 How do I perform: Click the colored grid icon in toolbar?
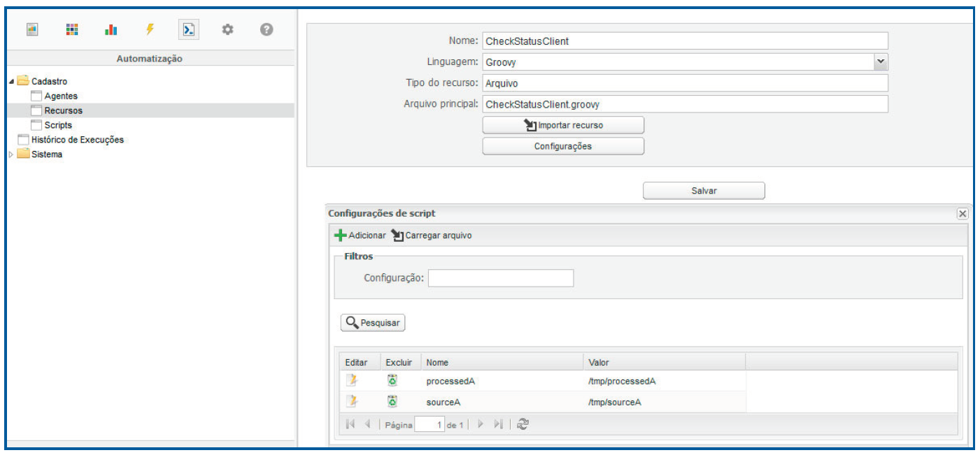tap(71, 29)
